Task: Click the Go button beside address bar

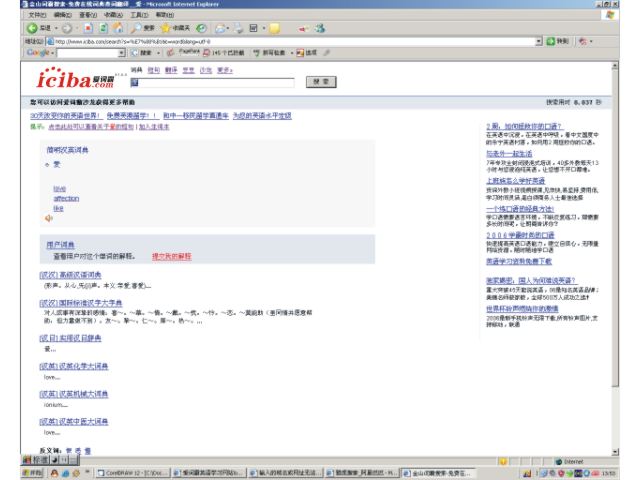Action: (x=558, y=41)
